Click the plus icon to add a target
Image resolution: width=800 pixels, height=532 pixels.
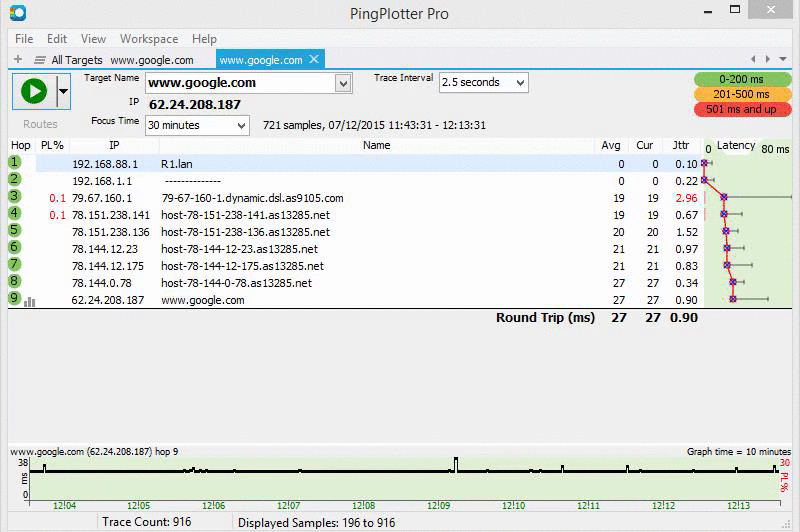pyautogui.click(x=18, y=59)
